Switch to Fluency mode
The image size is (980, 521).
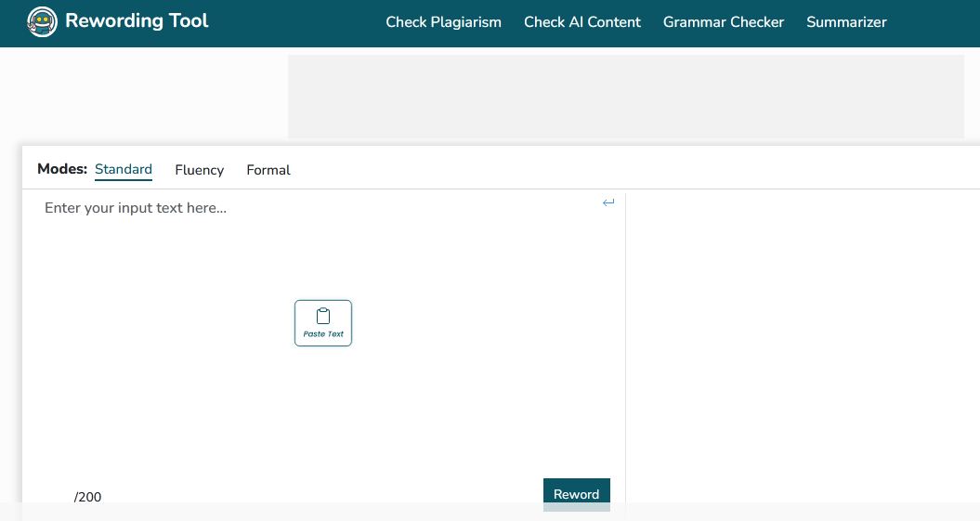199,170
